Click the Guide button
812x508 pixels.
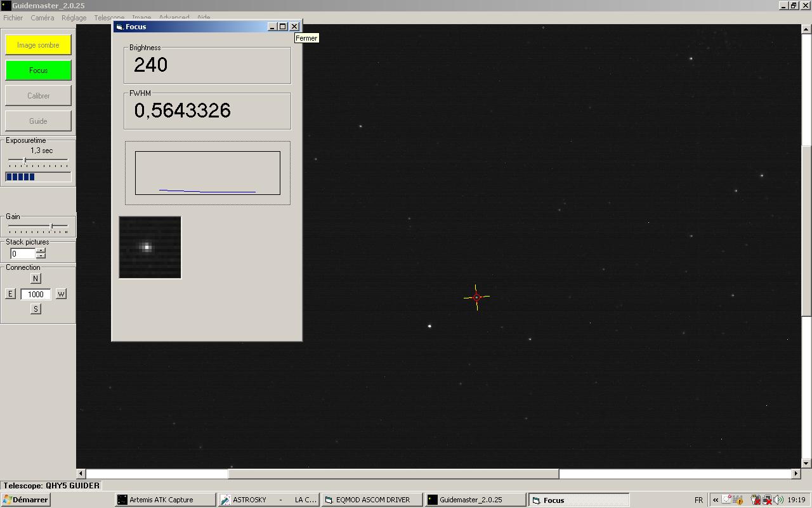point(38,121)
